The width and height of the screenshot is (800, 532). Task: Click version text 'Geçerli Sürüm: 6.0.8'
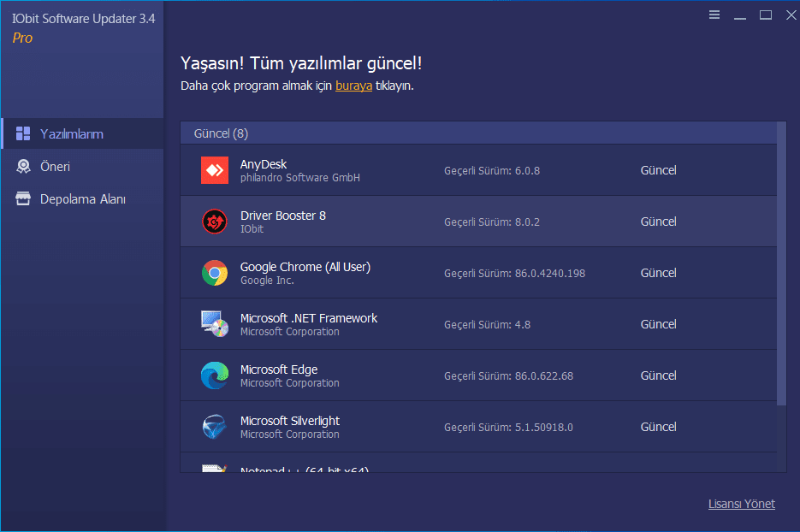point(492,171)
